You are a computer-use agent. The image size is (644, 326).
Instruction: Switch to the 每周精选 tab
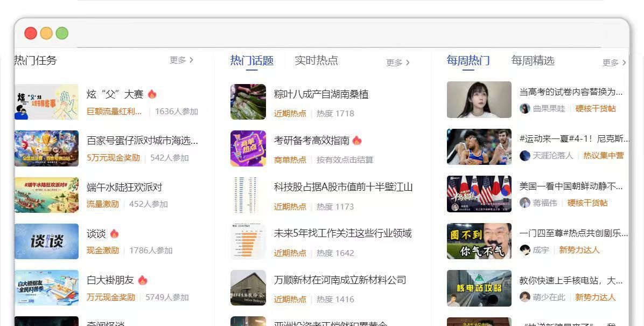point(533,60)
